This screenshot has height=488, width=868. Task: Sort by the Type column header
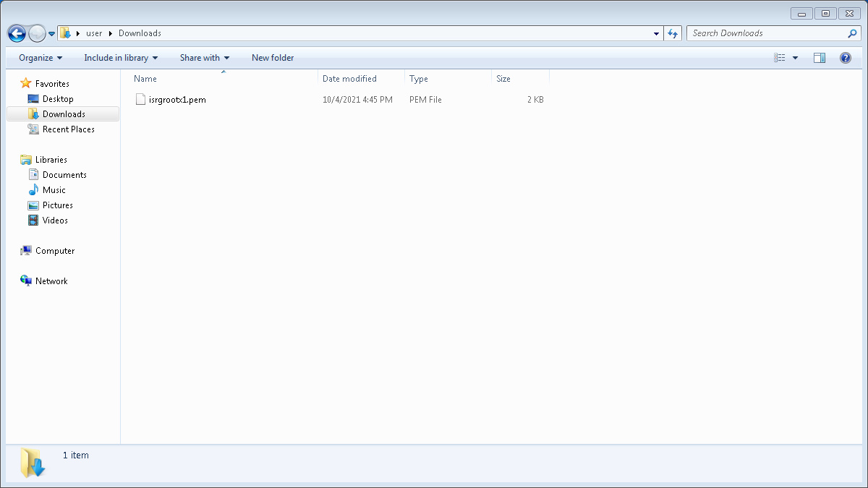point(448,78)
